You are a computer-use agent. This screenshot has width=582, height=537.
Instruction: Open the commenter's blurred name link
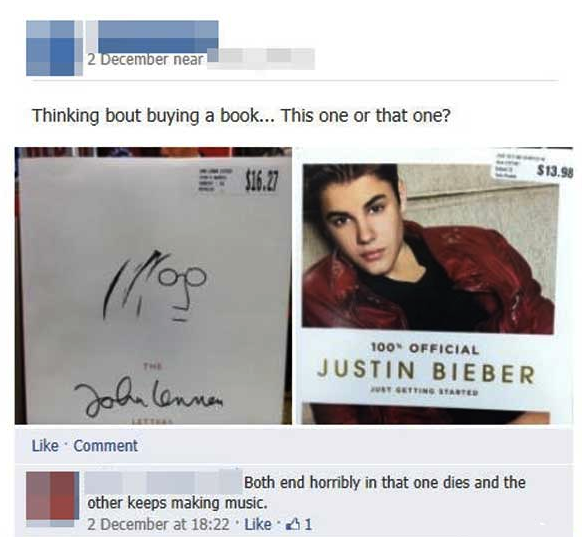coord(163,482)
